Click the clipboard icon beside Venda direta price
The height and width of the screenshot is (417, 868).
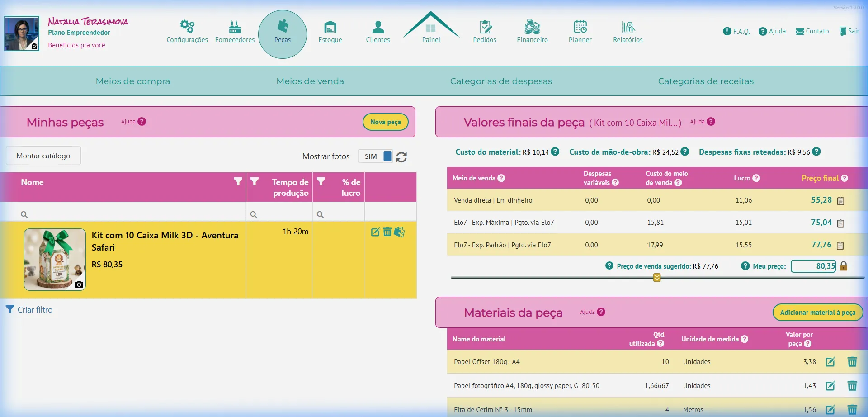840,199
